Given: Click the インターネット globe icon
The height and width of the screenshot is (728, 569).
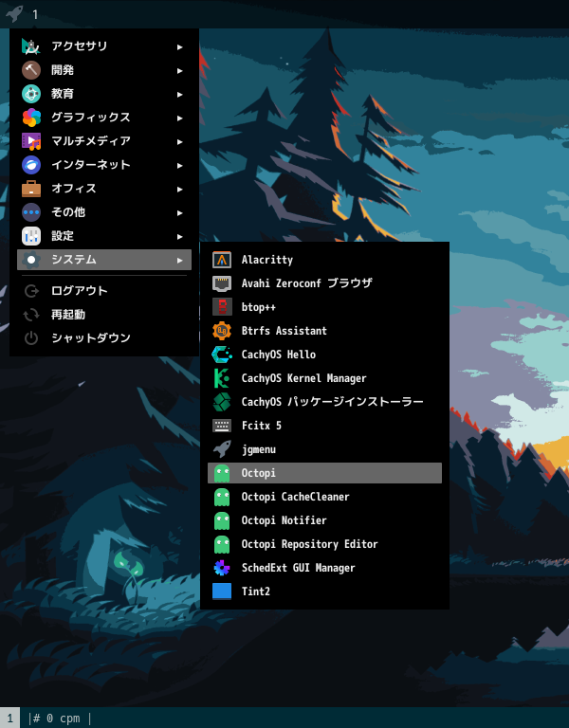Looking at the screenshot, I should point(31,165).
